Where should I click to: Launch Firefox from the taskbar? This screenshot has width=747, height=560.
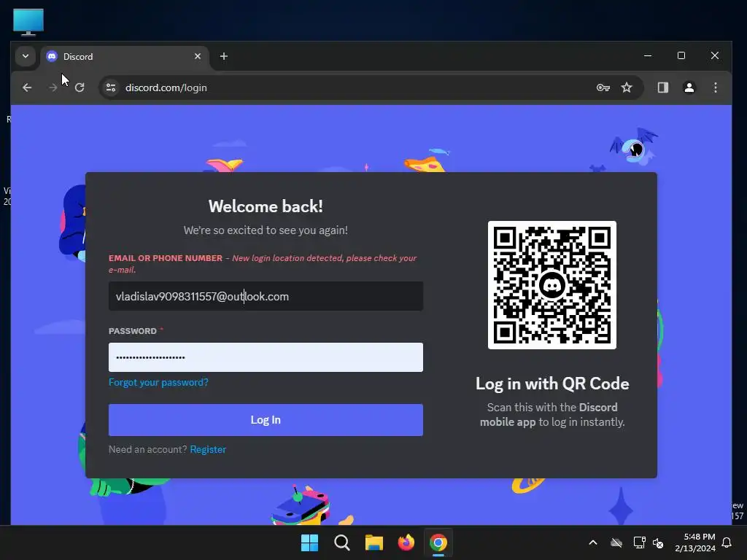[x=406, y=542]
